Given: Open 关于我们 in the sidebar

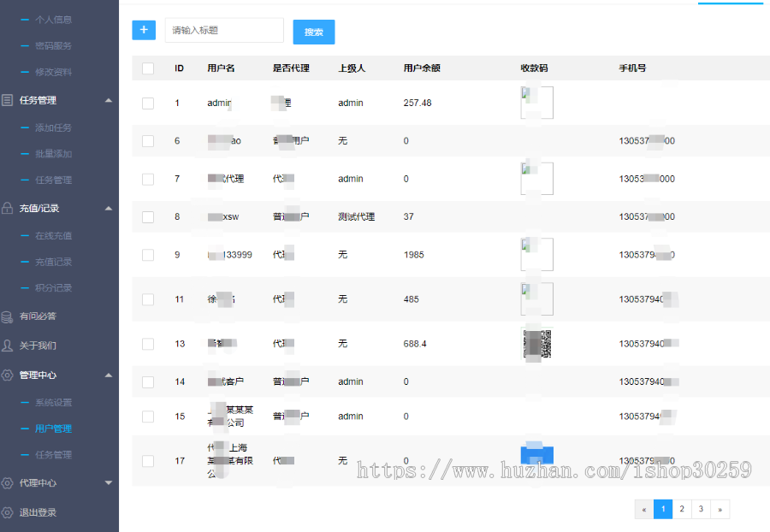Looking at the screenshot, I should [x=38, y=346].
